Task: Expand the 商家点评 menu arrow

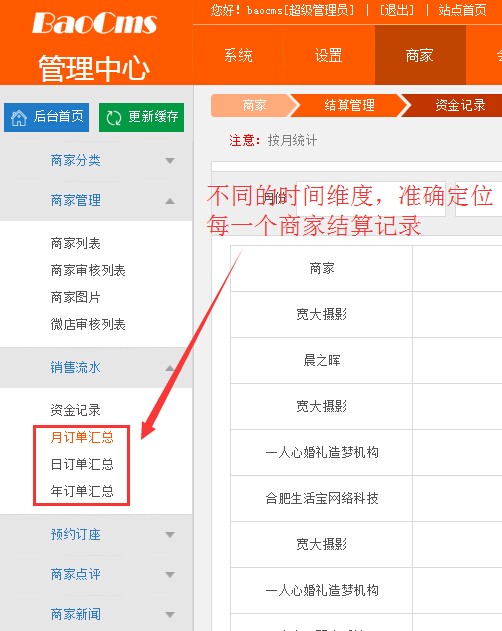Action: click(x=170, y=575)
